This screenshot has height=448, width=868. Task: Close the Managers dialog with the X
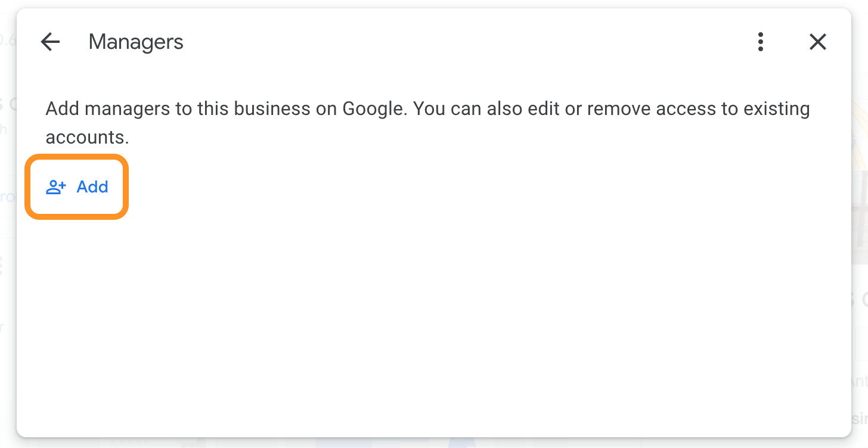(x=818, y=42)
